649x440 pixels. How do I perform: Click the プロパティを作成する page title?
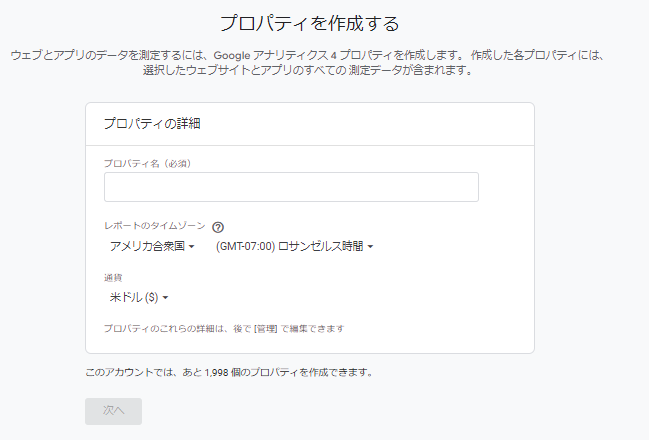pyautogui.click(x=310, y=23)
